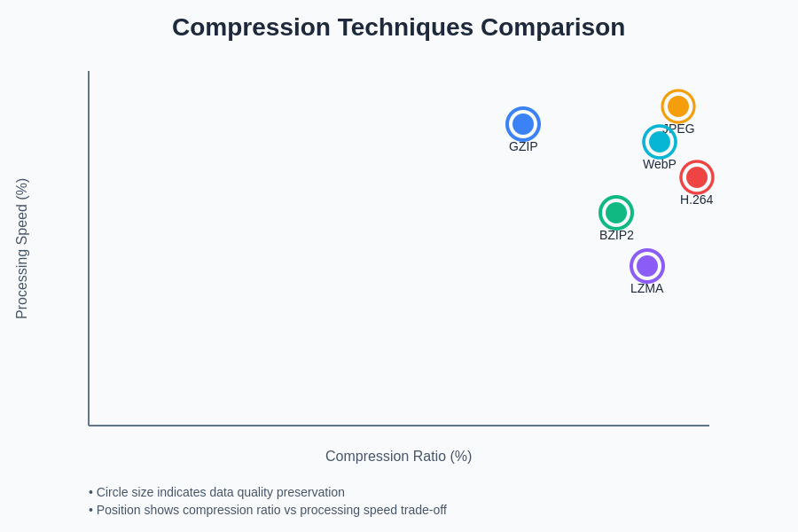Select the red H.264 circle
Screen dimensions: 798x532
(x=697, y=177)
